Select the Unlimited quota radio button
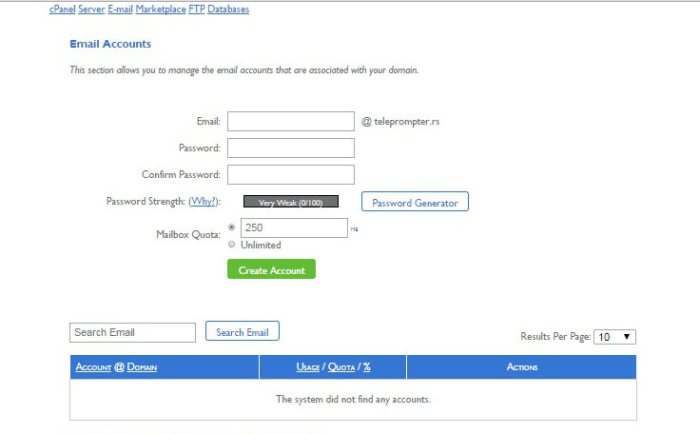 233,244
